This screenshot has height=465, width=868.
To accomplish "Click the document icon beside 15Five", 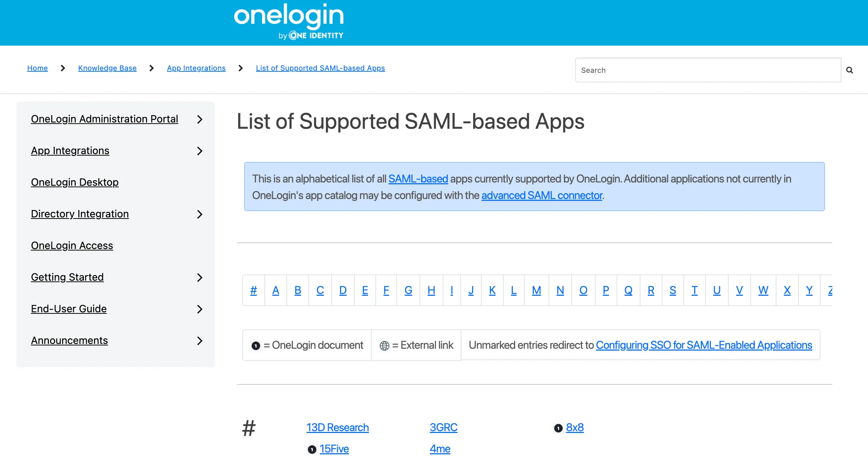I will [x=312, y=450].
